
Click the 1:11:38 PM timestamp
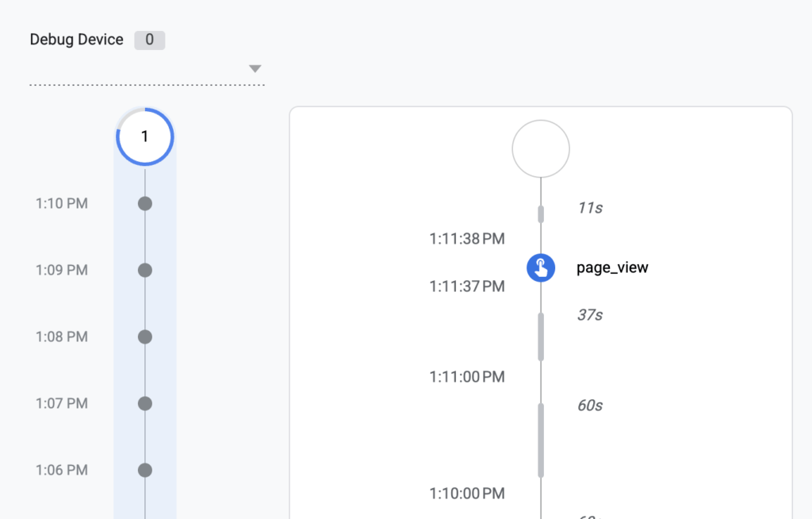point(466,239)
